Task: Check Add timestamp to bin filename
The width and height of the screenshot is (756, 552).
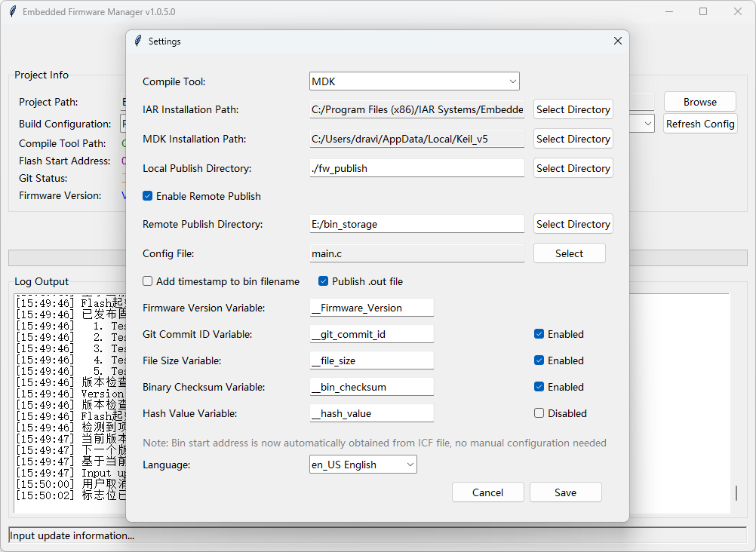Action: [x=148, y=281]
